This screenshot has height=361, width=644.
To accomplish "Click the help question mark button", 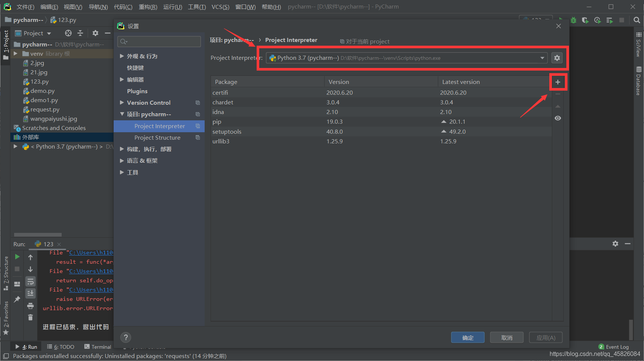I will tap(126, 337).
